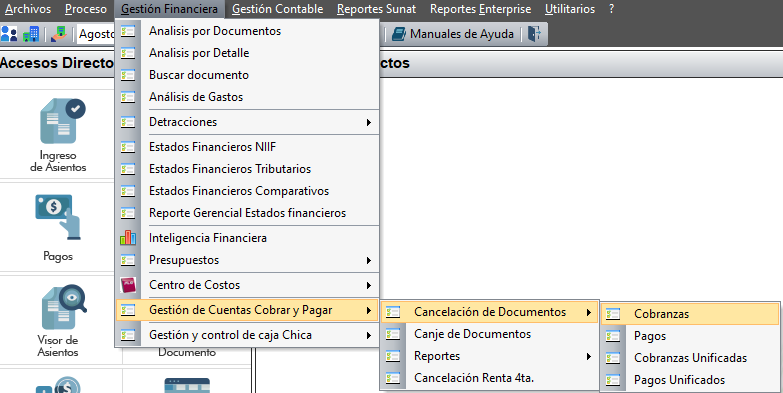Click the icon beside Buscar documento
The width and height of the screenshot is (783, 393).
(x=128, y=75)
